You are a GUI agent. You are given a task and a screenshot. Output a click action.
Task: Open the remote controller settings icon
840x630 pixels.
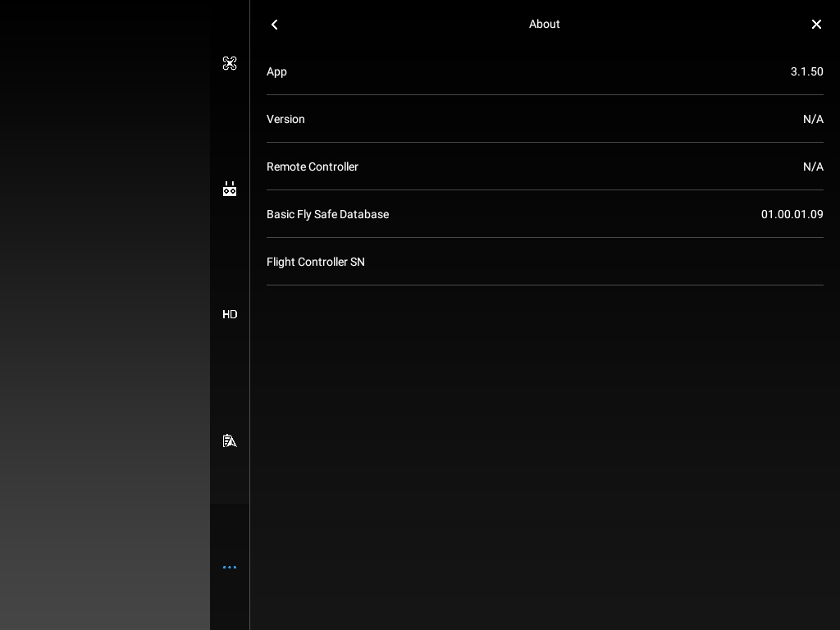pyautogui.click(x=230, y=189)
